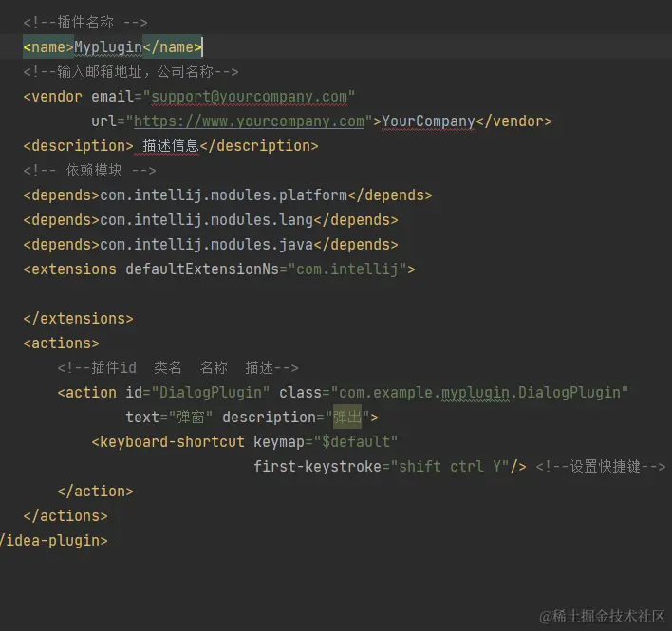
Task: Click the "shift ctrl Y" keystroke value
Action: click(450, 467)
